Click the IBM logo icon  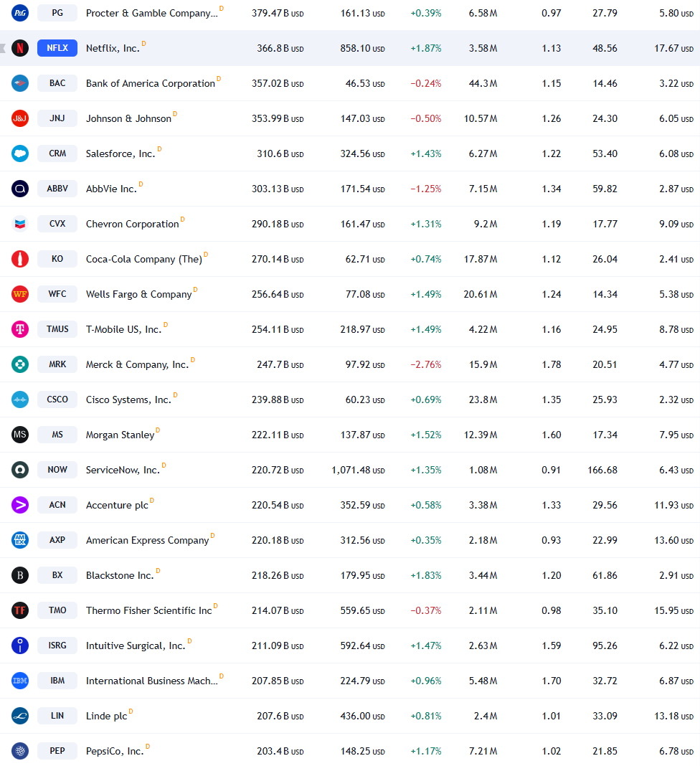pos(20,681)
